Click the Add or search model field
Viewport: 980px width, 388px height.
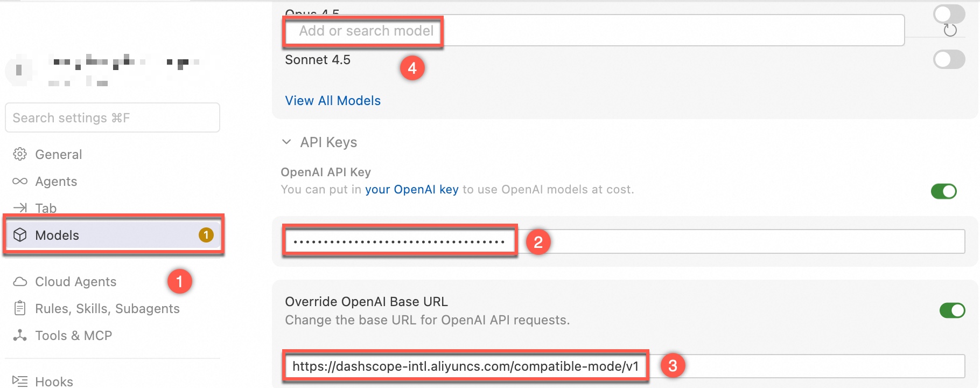click(x=592, y=31)
